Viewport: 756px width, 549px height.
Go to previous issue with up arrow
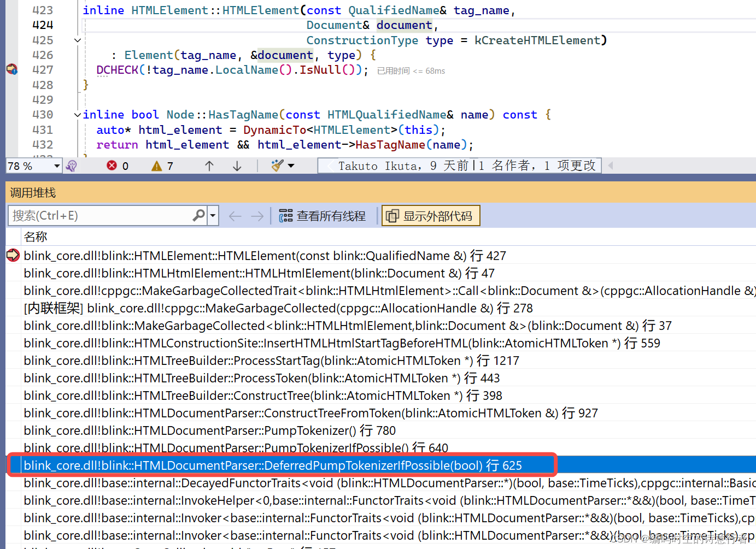[x=209, y=166]
